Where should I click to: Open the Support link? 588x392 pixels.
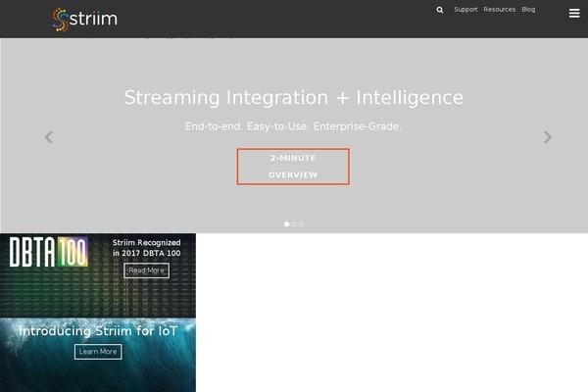tap(465, 10)
